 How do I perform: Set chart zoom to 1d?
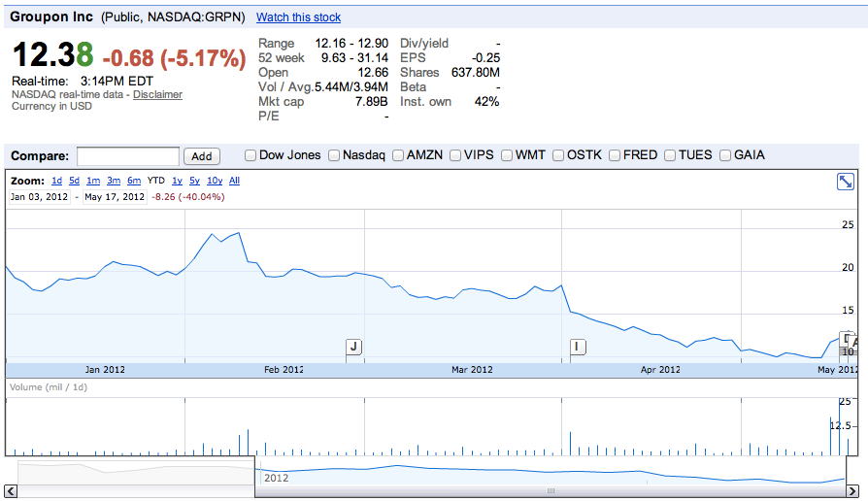56,181
